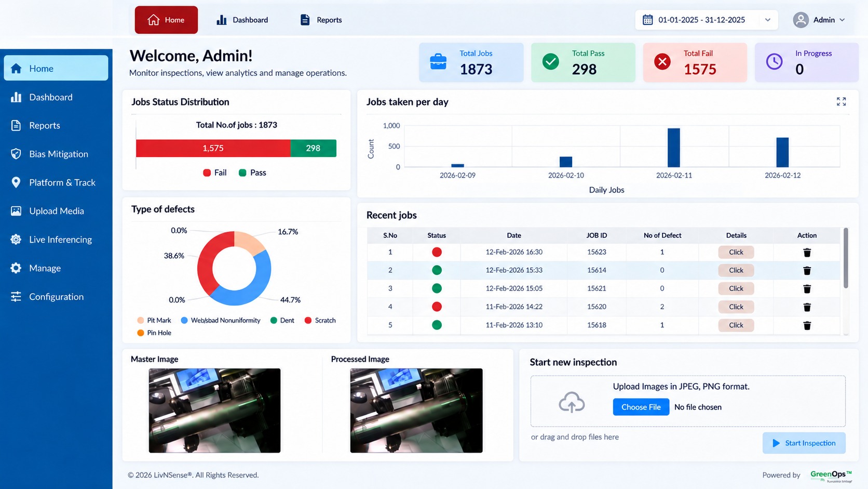Click the red 1,575 Fail bar segment
The width and height of the screenshot is (868, 489).
213,148
